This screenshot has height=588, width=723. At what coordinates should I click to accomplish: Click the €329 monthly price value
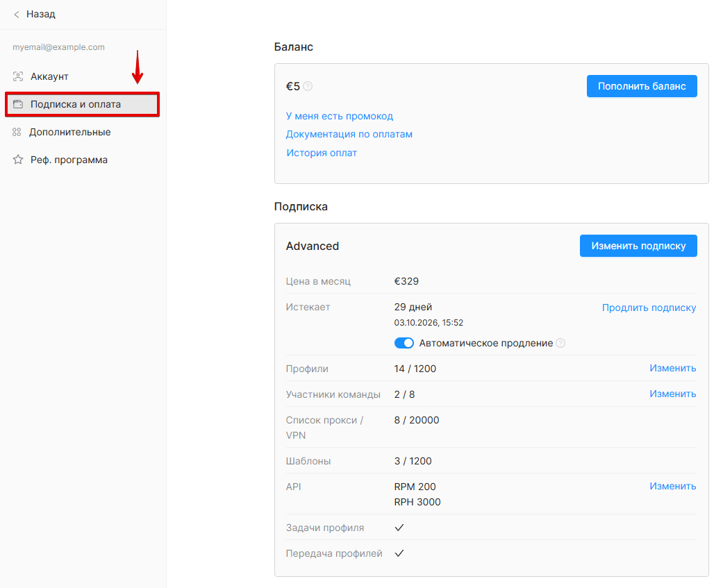point(406,281)
